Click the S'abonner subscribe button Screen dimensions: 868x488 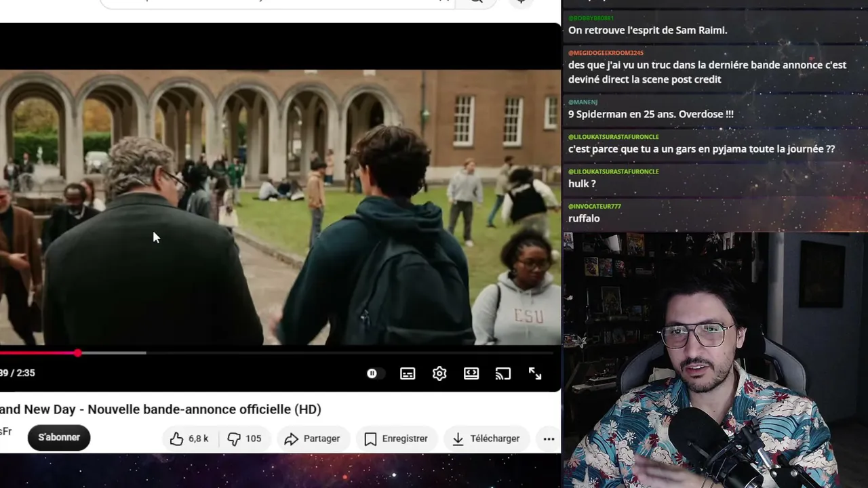tap(59, 438)
